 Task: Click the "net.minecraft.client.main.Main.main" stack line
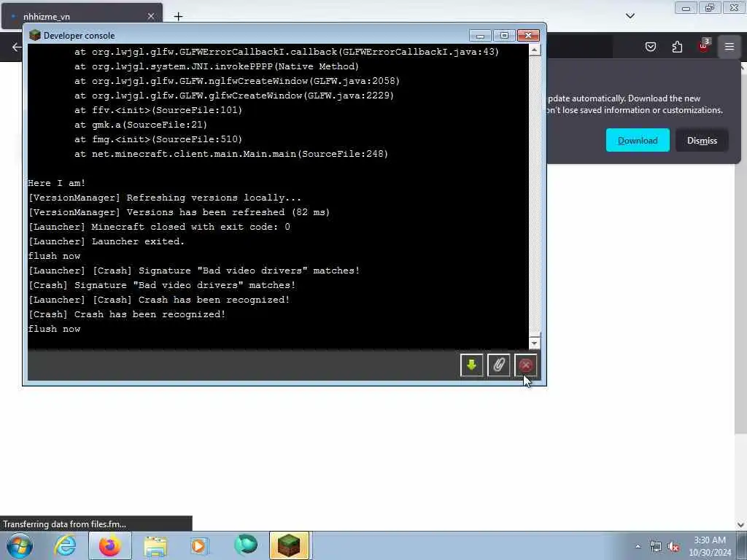(231, 155)
